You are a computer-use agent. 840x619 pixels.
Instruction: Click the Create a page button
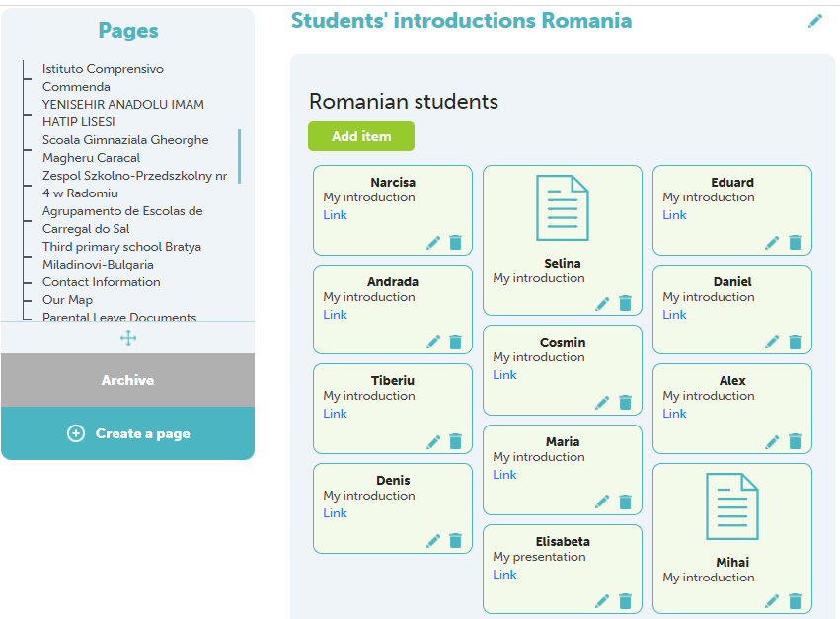[x=128, y=433]
